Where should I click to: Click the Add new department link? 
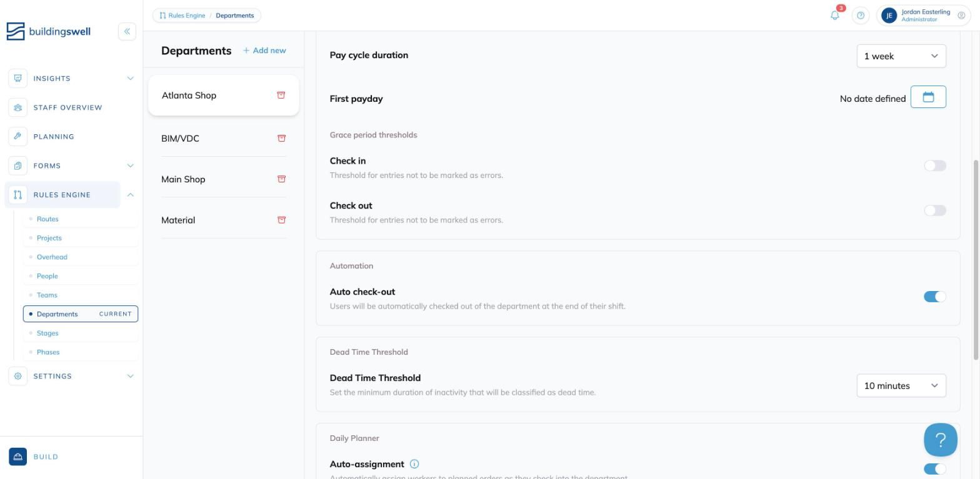264,50
